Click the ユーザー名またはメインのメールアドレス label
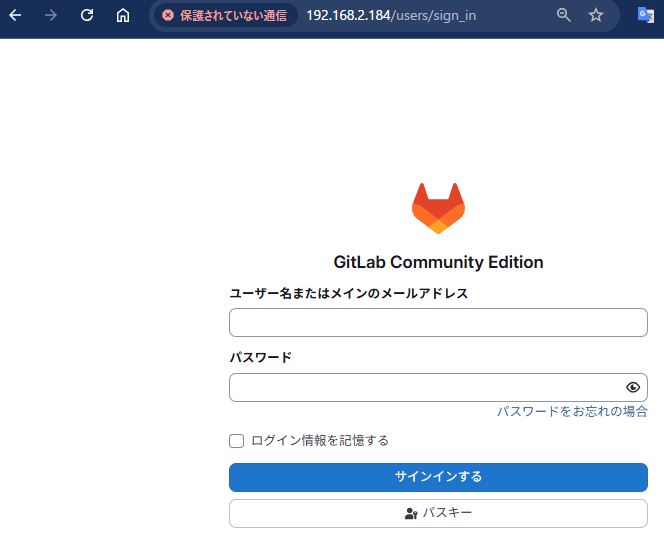664x552 pixels. 349,293
